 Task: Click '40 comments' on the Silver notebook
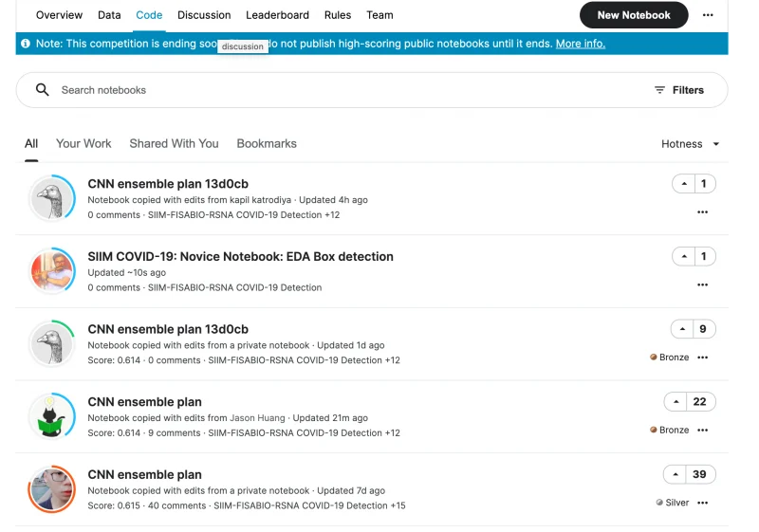tap(176, 505)
